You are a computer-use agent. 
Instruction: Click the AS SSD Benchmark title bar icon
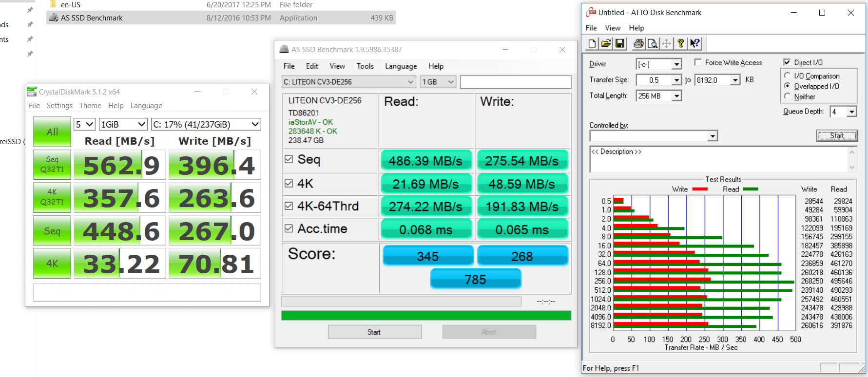[x=284, y=49]
